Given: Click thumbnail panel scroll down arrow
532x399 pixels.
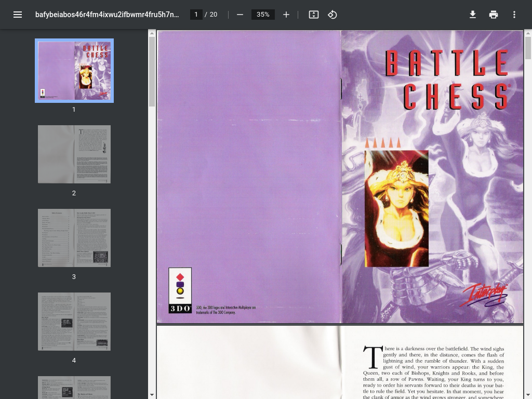Looking at the screenshot, I should tap(152, 395).
